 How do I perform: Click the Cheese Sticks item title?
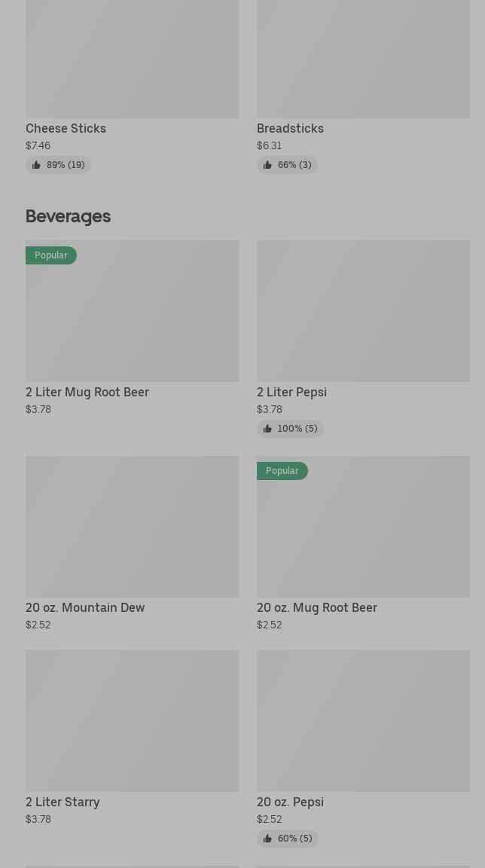pyautogui.click(x=66, y=128)
